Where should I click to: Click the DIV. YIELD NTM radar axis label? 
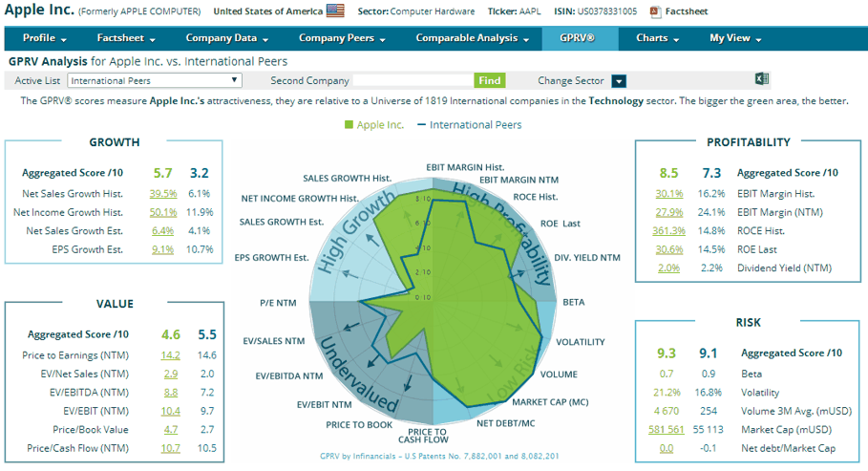click(x=587, y=258)
